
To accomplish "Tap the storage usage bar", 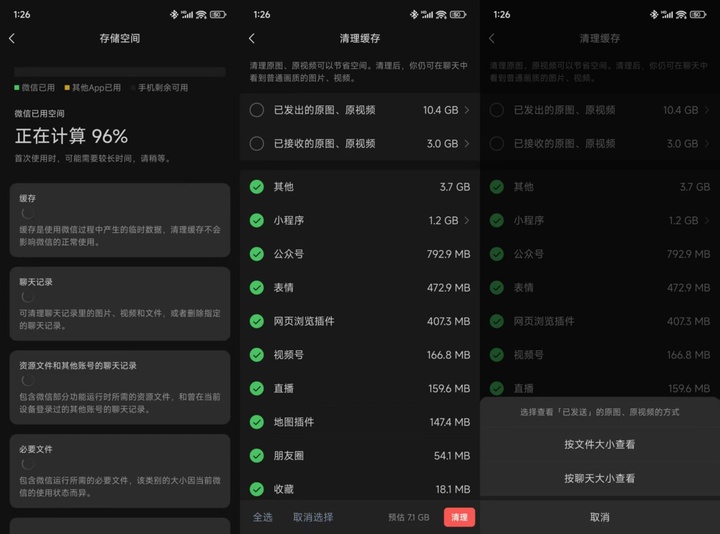I will 120,72.
